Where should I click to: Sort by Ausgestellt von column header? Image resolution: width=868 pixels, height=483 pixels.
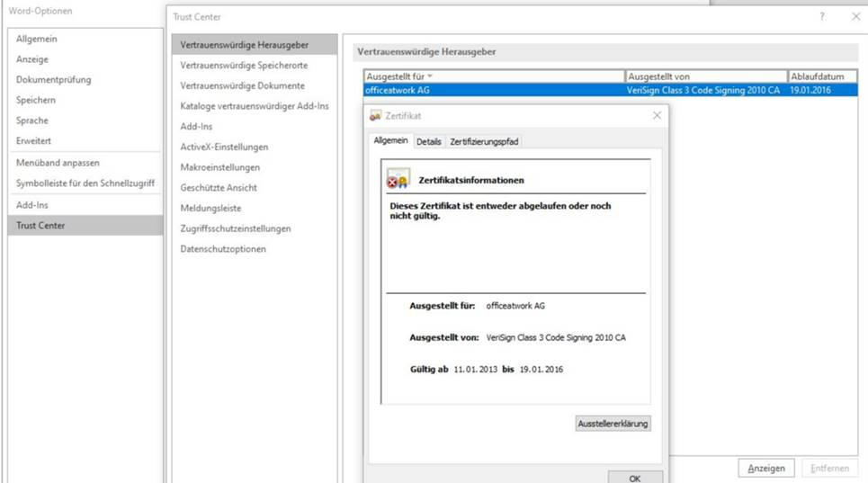pyautogui.click(x=706, y=76)
